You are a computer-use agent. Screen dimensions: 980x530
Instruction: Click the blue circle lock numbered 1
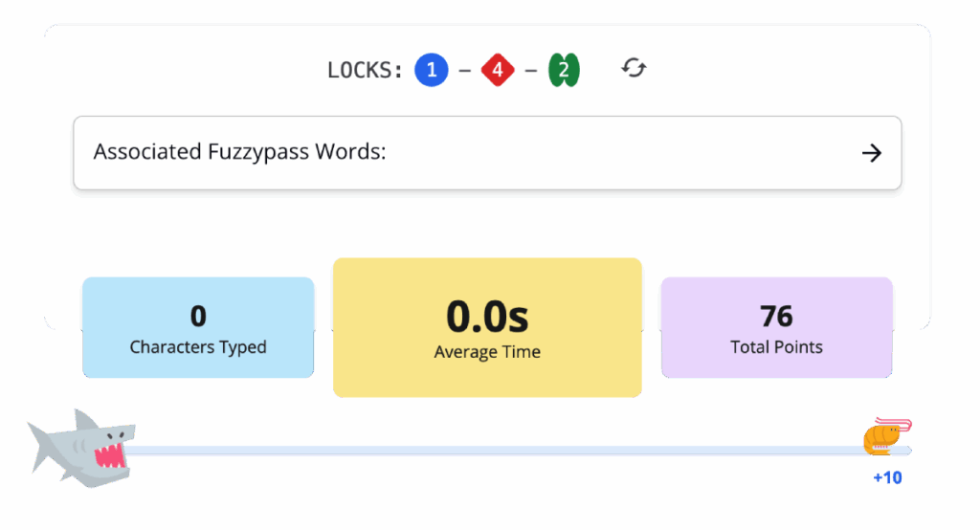[431, 70]
